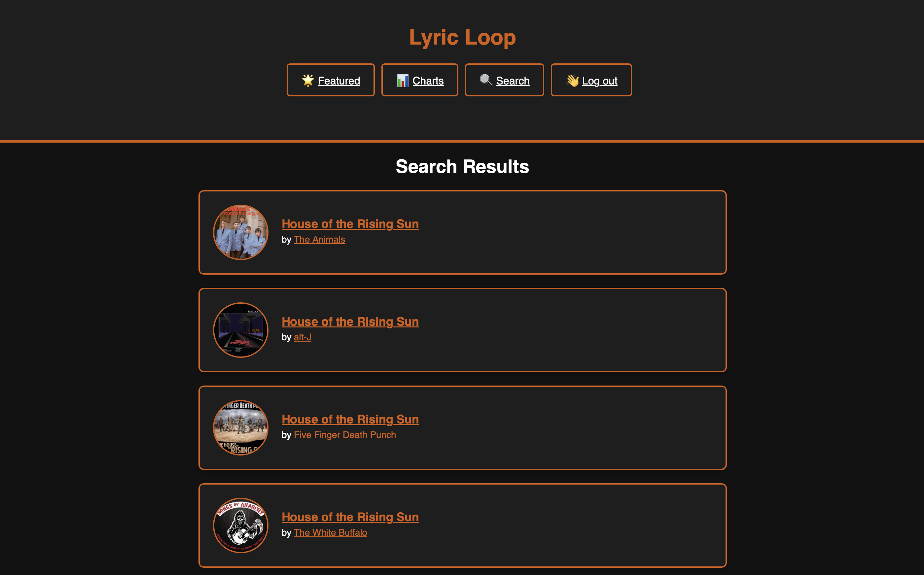Visit the alt-J artist link
The height and width of the screenshot is (575, 924).
point(302,337)
